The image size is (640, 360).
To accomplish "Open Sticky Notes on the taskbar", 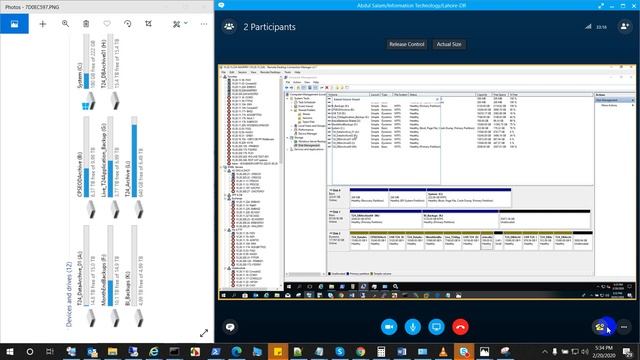I will tap(278, 351).
